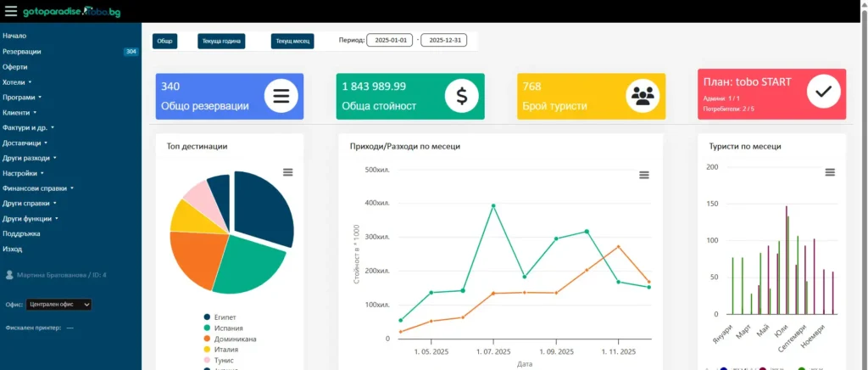Expand the Други разходи submenu

coord(30,158)
